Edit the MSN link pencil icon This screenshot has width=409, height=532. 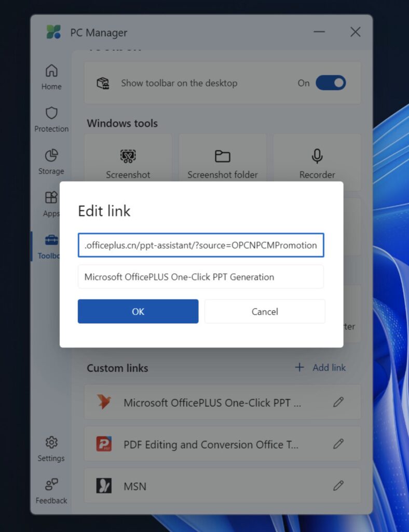point(338,486)
